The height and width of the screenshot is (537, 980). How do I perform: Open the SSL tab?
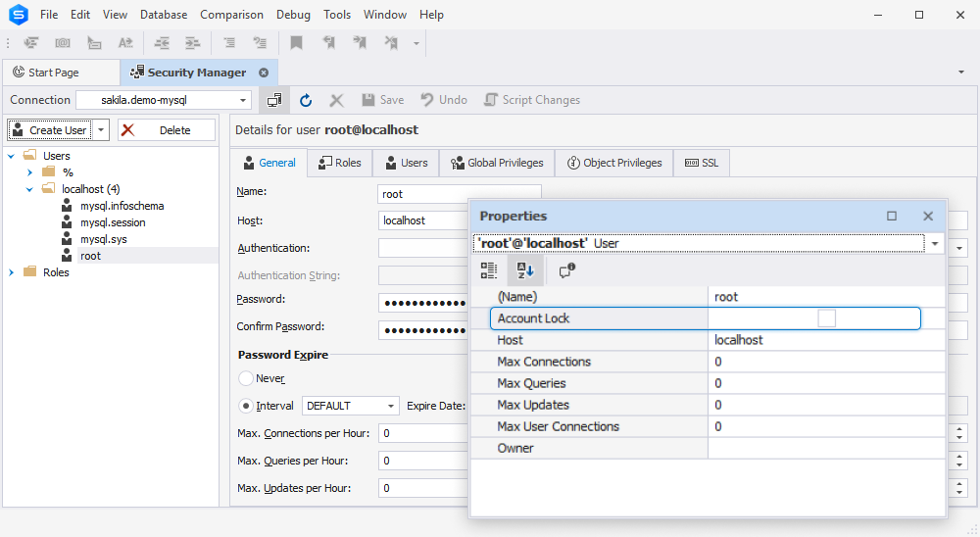pos(702,164)
